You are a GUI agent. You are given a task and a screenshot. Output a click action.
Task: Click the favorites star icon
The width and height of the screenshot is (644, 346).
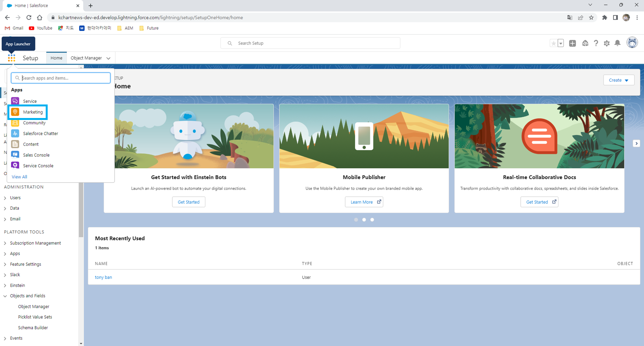554,43
